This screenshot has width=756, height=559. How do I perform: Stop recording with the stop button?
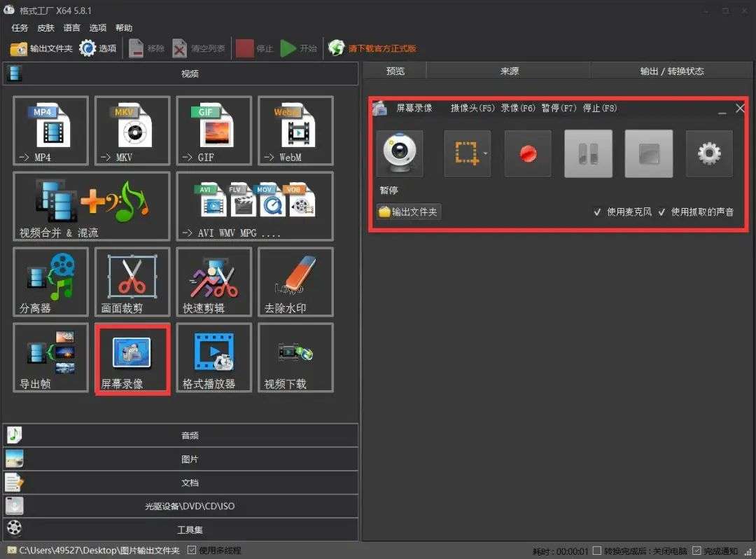point(648,153)
